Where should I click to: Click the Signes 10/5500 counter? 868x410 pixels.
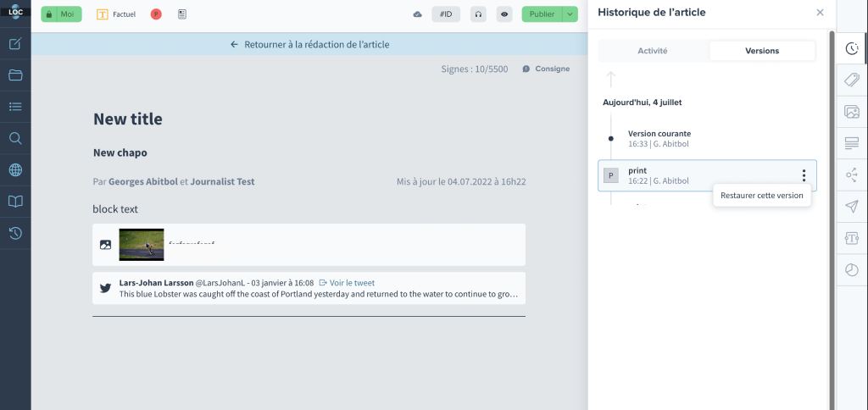coord(475,69)
